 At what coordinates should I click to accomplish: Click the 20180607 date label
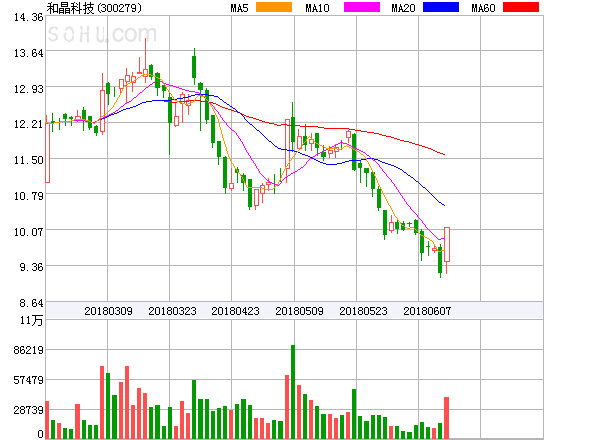(427, 311)
